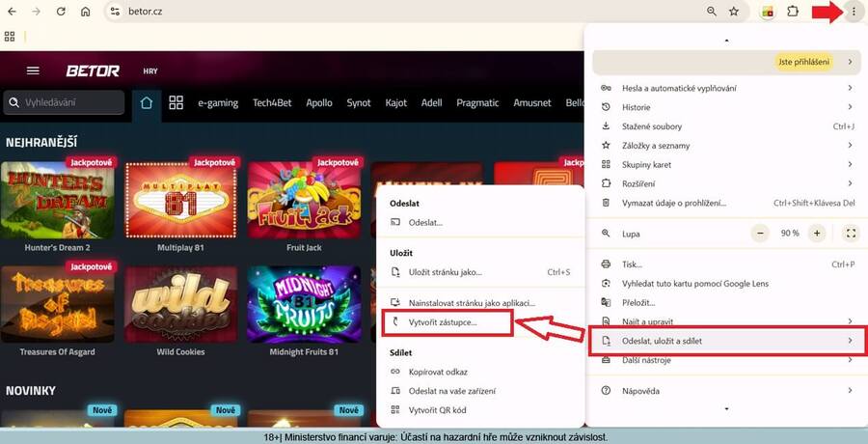The image size is (868, 444).
Task: Enter fullscreen mode from Lupa row
Action: [x=852, y=234]
